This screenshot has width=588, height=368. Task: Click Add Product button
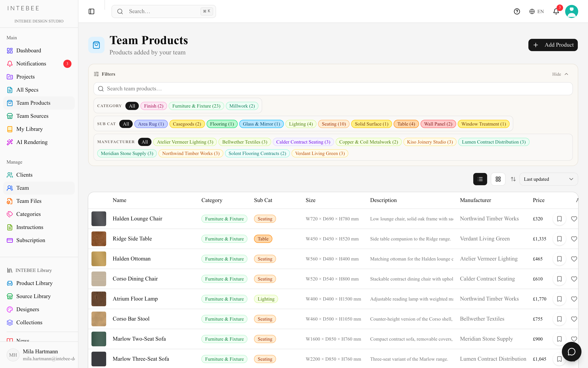(553, 45)
